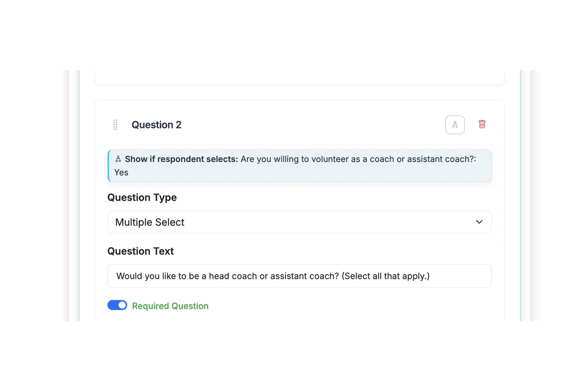The image size is (588, 392).
Task: Click the chevron on the Multiple Select selector
Action: tap(479, 222)
